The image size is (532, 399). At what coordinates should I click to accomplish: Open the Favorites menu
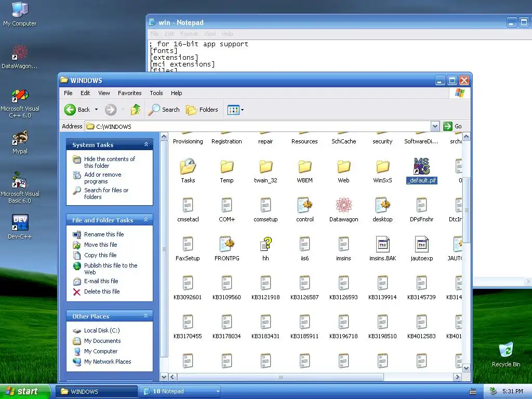(129, 93)
